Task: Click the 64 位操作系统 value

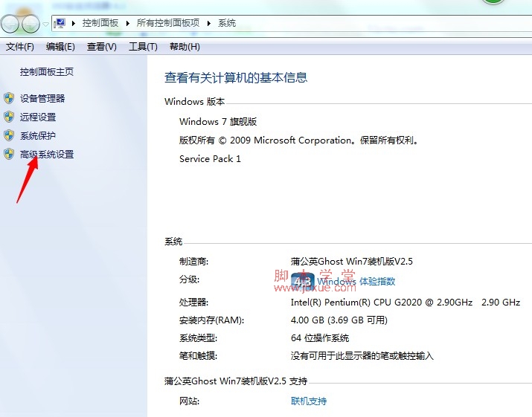Action: click(320, 338)
